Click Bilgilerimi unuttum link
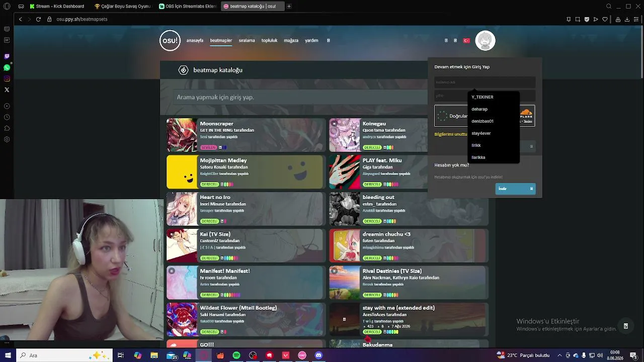This screenshot has width=644, height=362. (451, 134)
